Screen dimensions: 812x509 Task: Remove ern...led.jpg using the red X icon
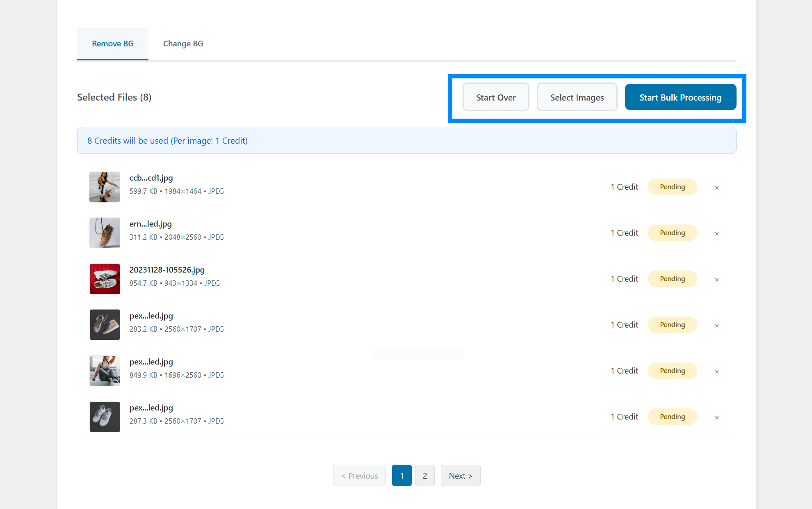[x=717, y=234]
